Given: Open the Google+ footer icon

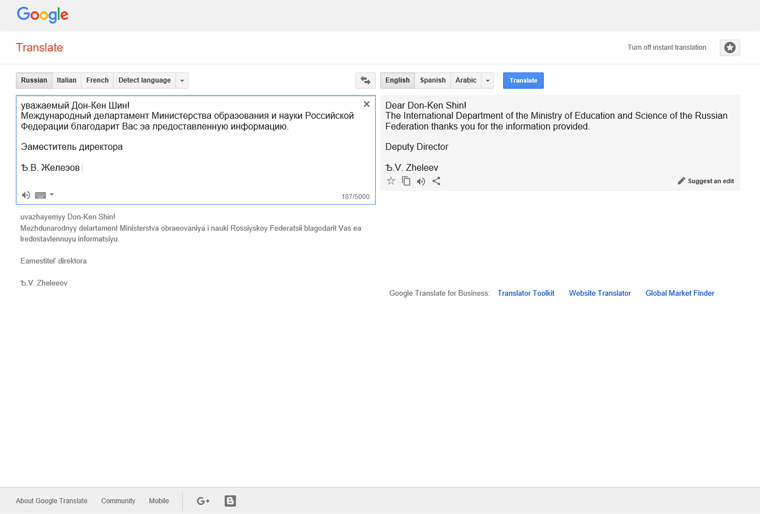Looking at the screenshot, I should click(x=203, y=501).
